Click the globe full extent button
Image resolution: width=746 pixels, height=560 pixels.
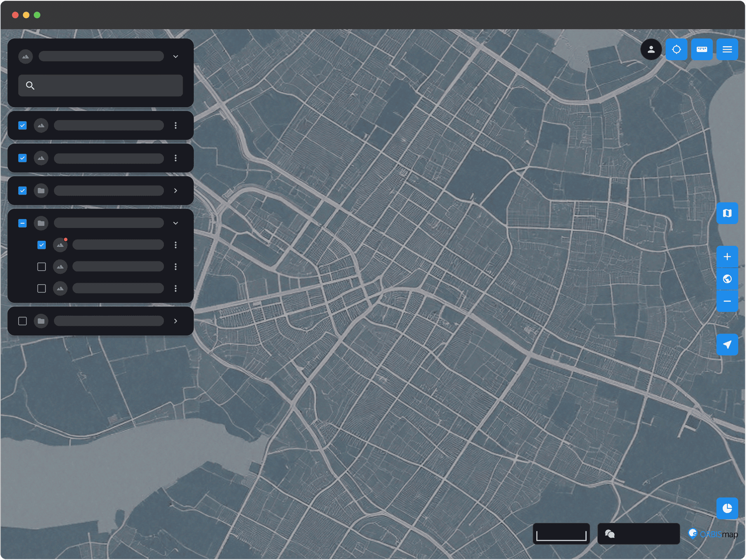click(x=727, y=279)
